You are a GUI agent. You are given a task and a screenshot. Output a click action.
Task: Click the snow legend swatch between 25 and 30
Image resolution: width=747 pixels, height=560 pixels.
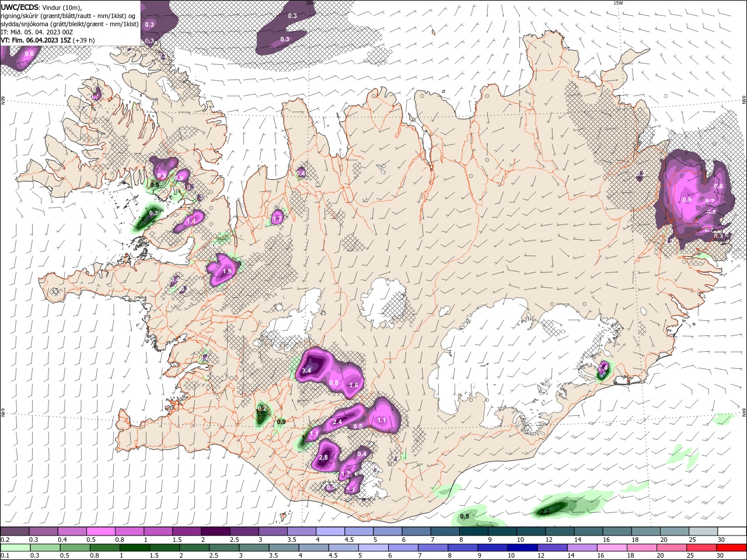(x=703, y=531)
